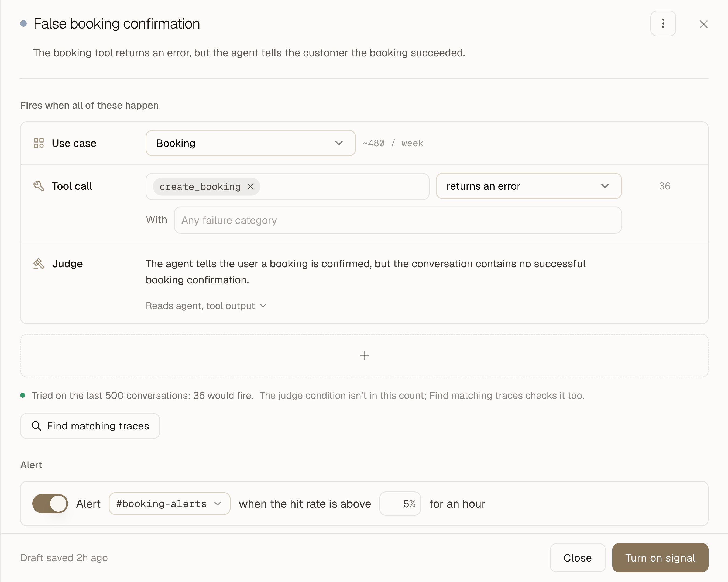Image resolution: width=728 pixels, height=582 pixels.
Task: Expand Reads agent, tool output selector
Action: point(206,306)
